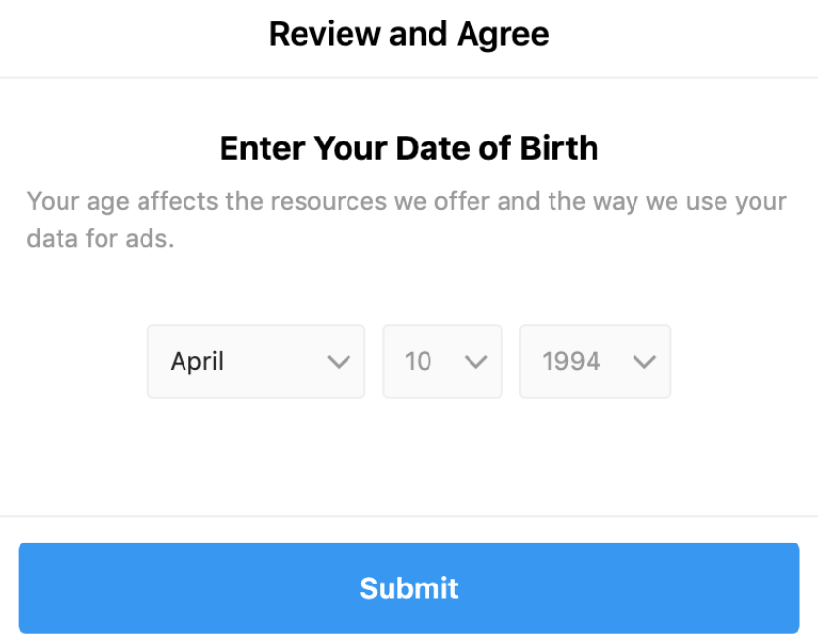Screen dimensions: 818x644
Task: Click the "Your age affects the resources" line
Action: coord(407,202)
